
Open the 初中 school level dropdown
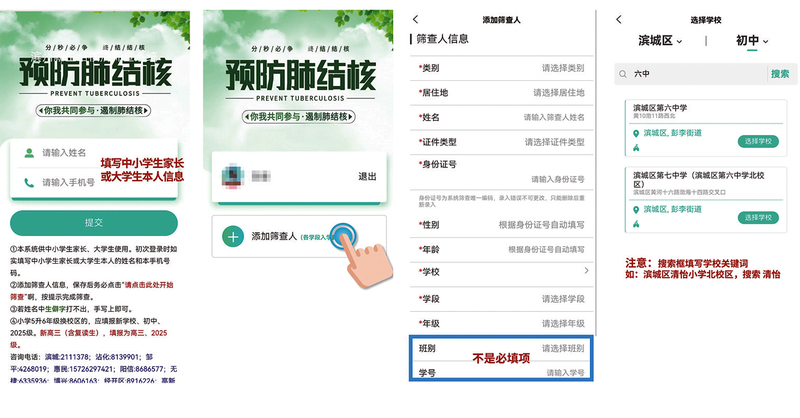[752, 41]
